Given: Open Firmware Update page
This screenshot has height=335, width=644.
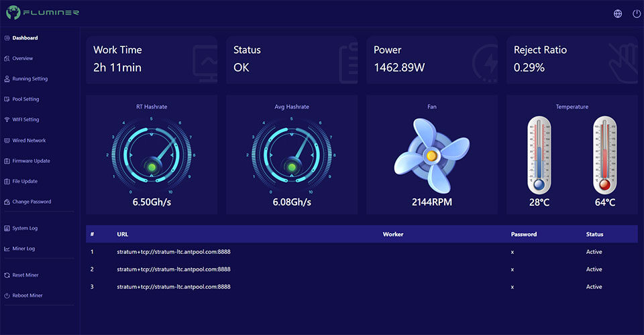Looking at the screenshot, I should coord(31,161).
